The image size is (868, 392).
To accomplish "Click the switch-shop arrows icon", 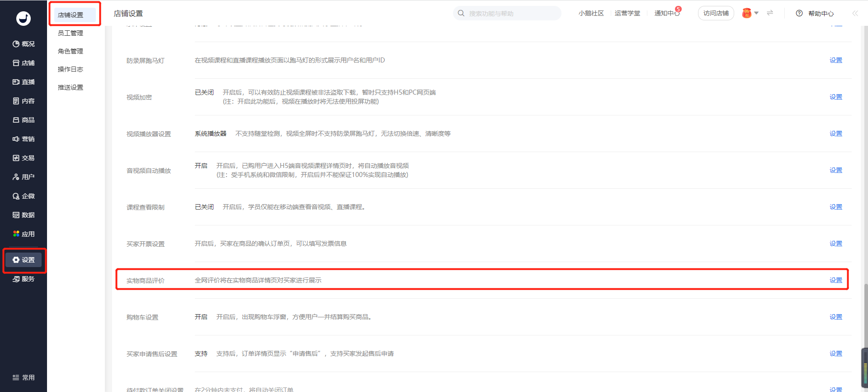I will [770, 13].
